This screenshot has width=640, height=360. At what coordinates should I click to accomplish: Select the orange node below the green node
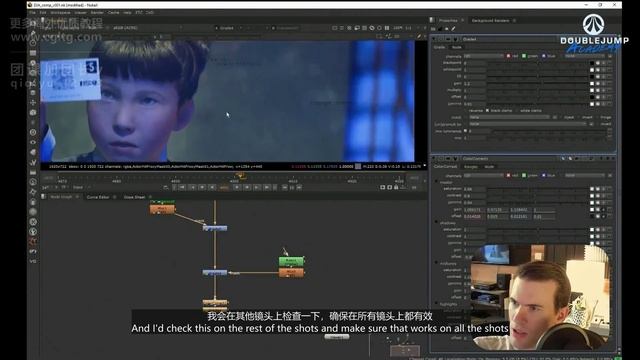[291, 272]
